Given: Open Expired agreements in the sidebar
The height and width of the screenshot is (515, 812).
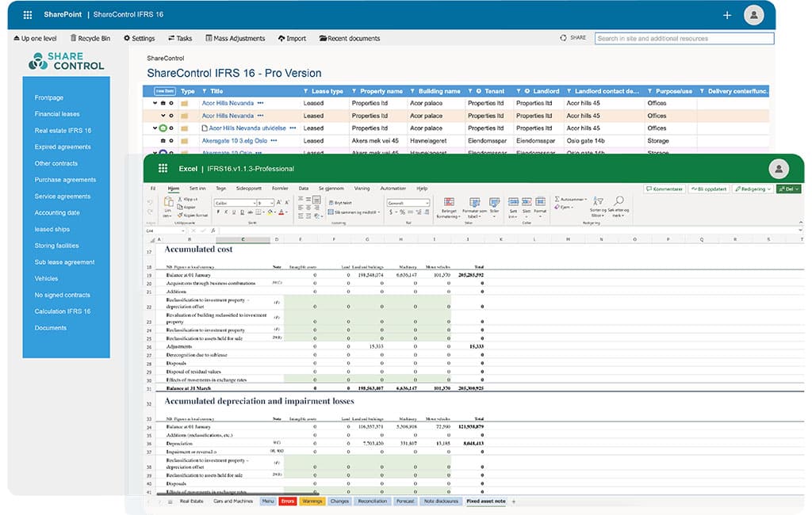Looking at the screenshot, I should click(x=63, y=147).
